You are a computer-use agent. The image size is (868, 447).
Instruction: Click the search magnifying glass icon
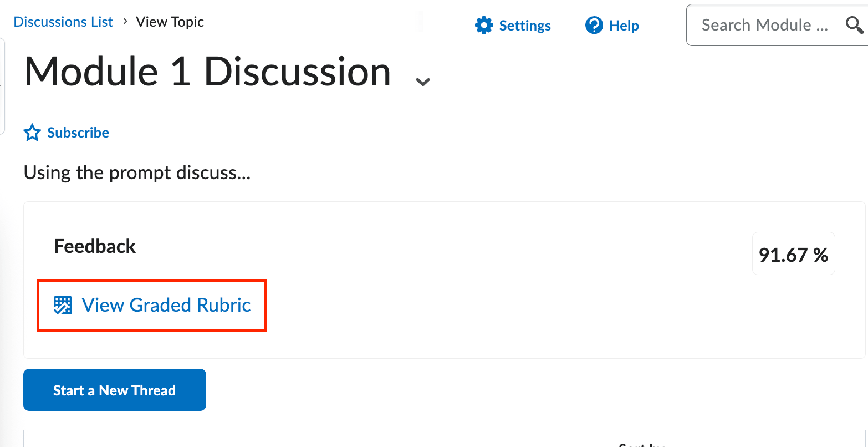click(x=853, y=25)
